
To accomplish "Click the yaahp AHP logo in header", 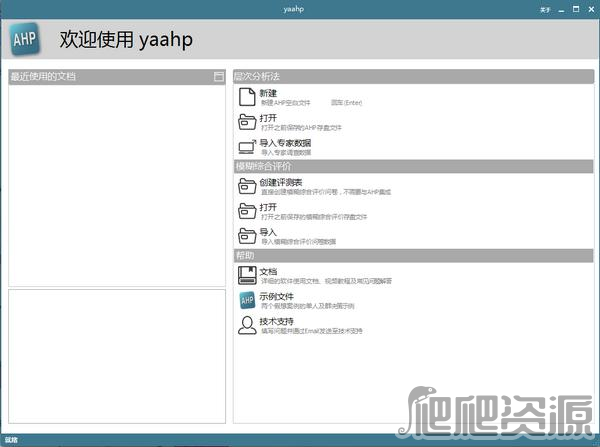I will (x=25, y=39).
